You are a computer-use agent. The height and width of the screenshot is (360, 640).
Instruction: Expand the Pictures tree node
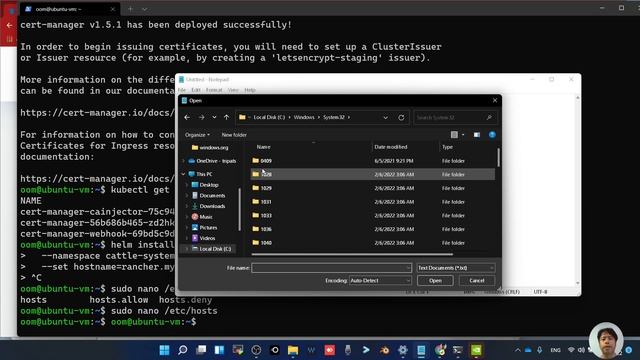tap(187, 227)
